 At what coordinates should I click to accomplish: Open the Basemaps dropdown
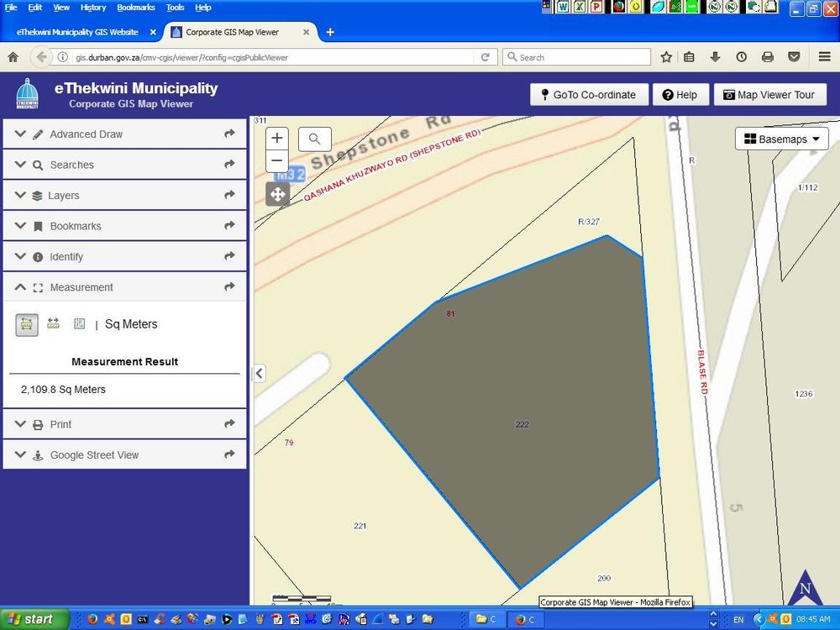point(782,139)
